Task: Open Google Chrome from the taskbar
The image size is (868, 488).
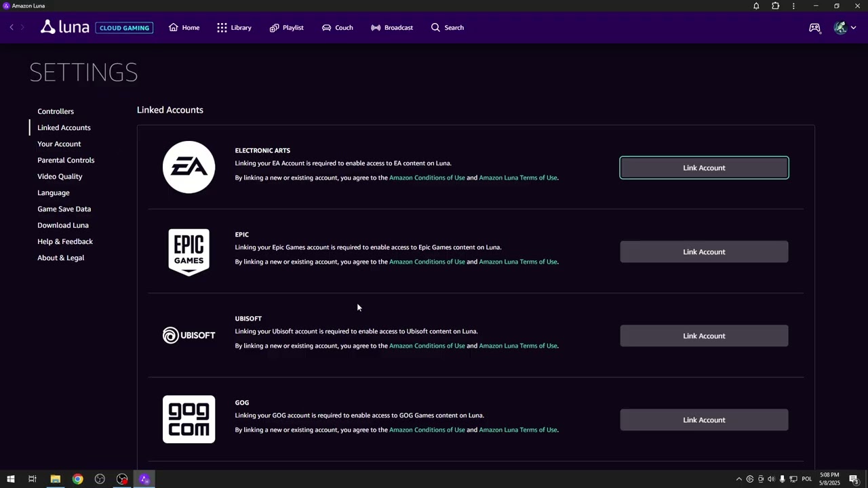Action: coord(77,479)
